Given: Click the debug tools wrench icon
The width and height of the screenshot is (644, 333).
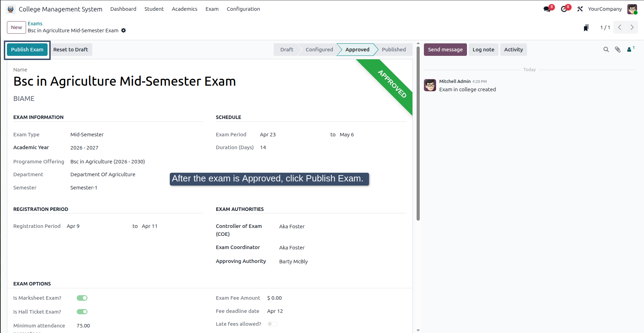Looking at the screenshot, I should 580,9.
